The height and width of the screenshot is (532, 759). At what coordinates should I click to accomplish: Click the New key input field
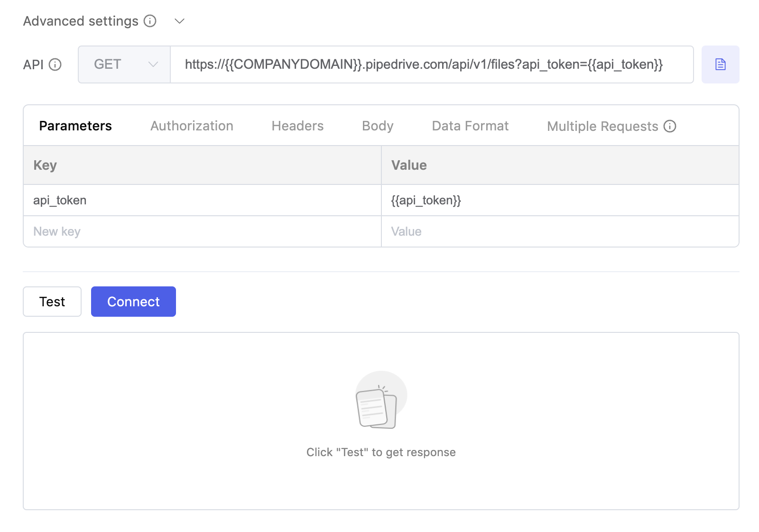(x=202, y=232)
